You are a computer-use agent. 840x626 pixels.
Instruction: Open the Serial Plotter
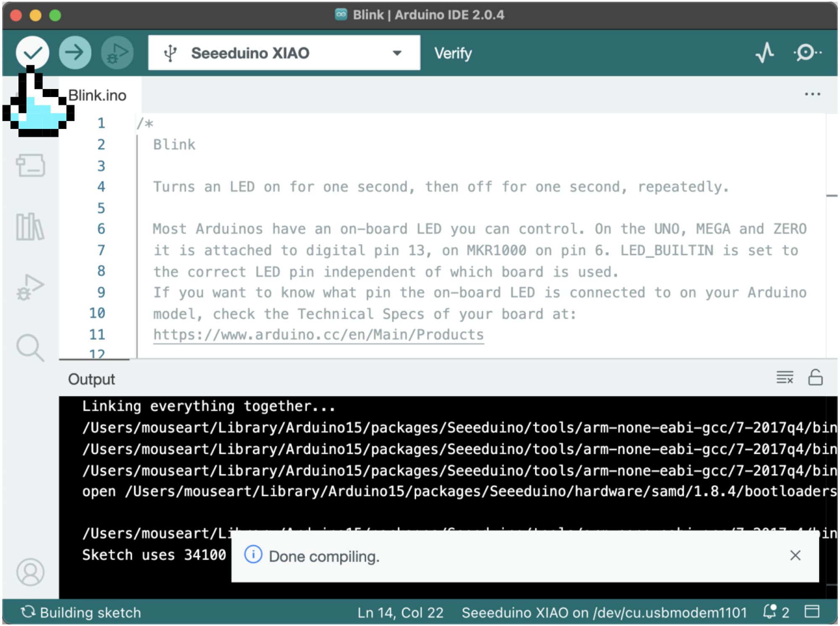point(765,53)
